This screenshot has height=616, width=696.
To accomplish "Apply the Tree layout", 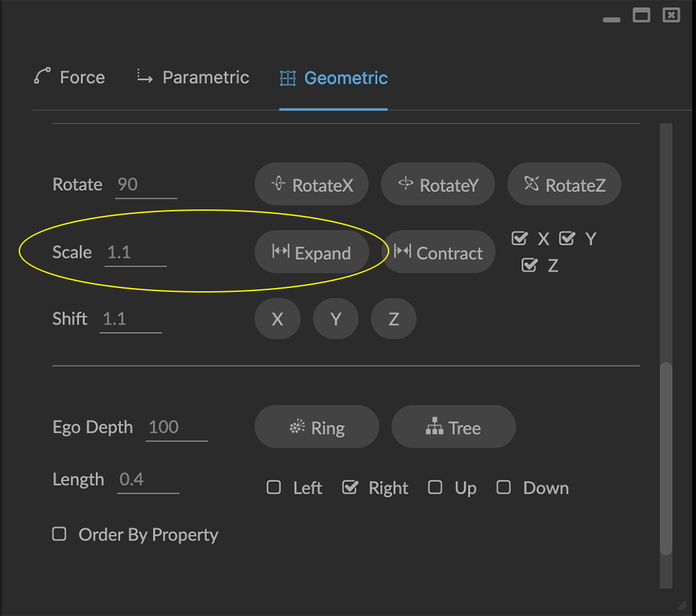I will click(453, 427).
